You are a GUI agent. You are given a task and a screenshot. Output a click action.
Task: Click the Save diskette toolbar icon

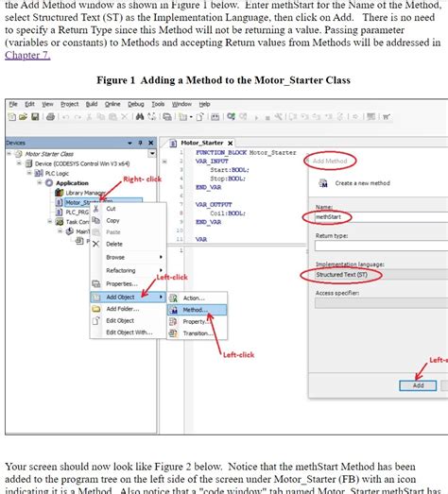(x=35, y=117)
